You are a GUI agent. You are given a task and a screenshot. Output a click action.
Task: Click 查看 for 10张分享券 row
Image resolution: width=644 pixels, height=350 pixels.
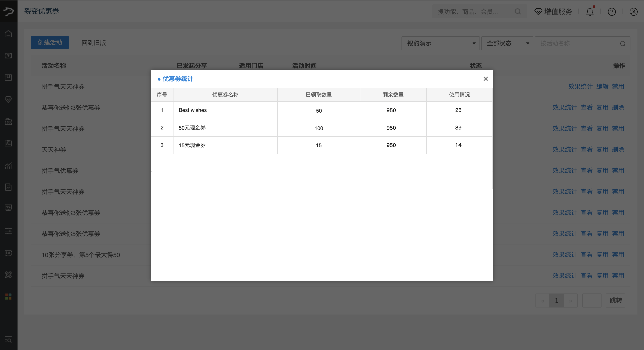click(x=587, y=255)
